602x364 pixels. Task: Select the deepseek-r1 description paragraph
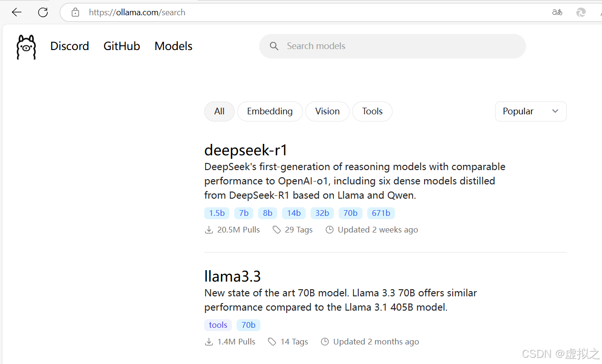pos(355,181)
